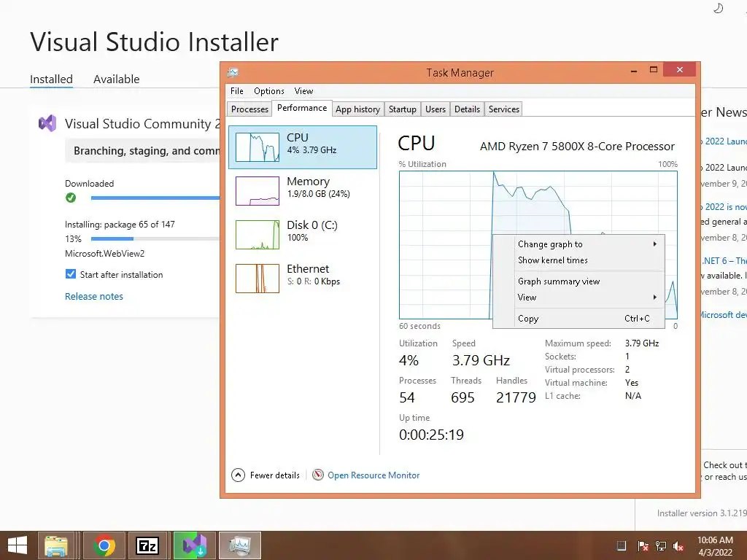
Task: Click the Visual Studio Community logo icon
Action: tap(47, 123)
